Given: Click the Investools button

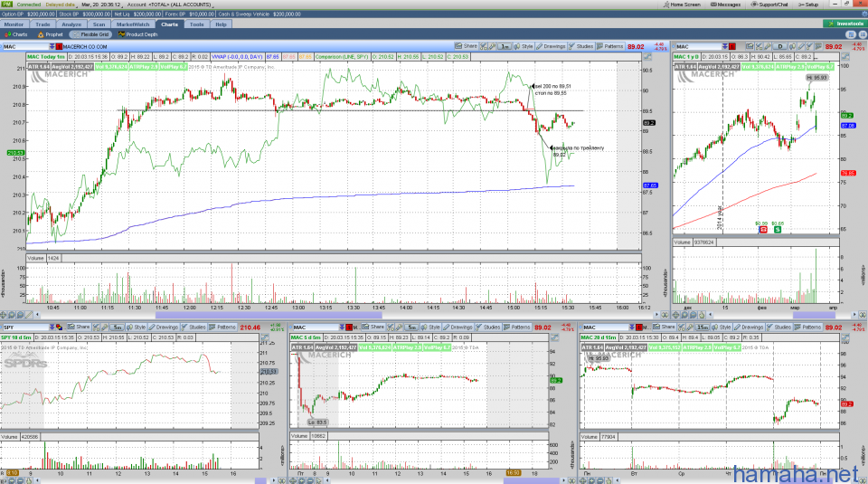Looking at the screenshot, I should click(x=844, y=24).
